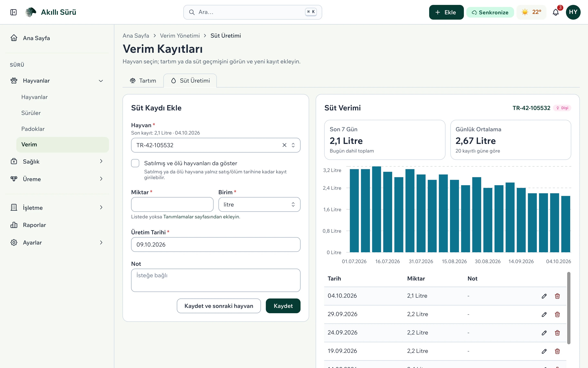Click the Ana Sayfa home icon in sidebar
This screenshot has height=368, width=588.
14,38
